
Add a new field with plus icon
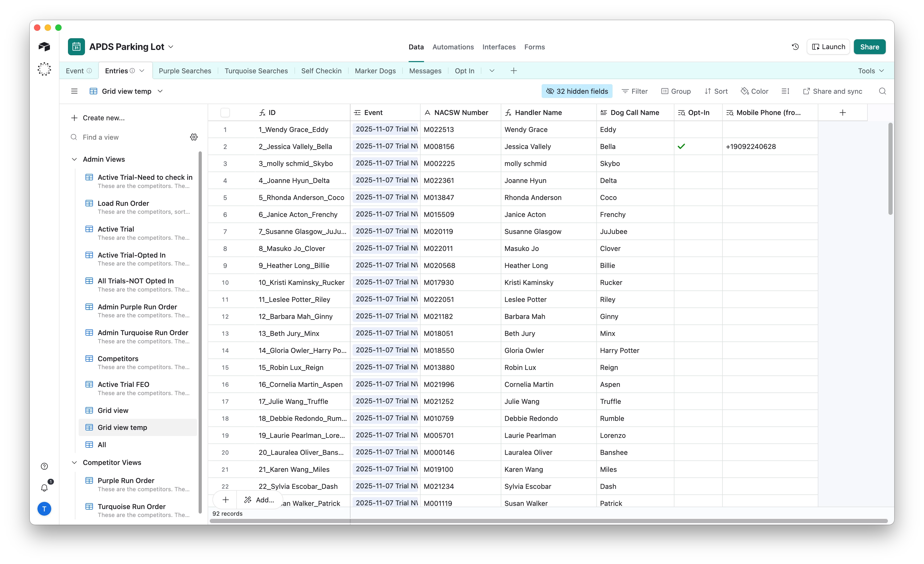click(x=842, y=113)
